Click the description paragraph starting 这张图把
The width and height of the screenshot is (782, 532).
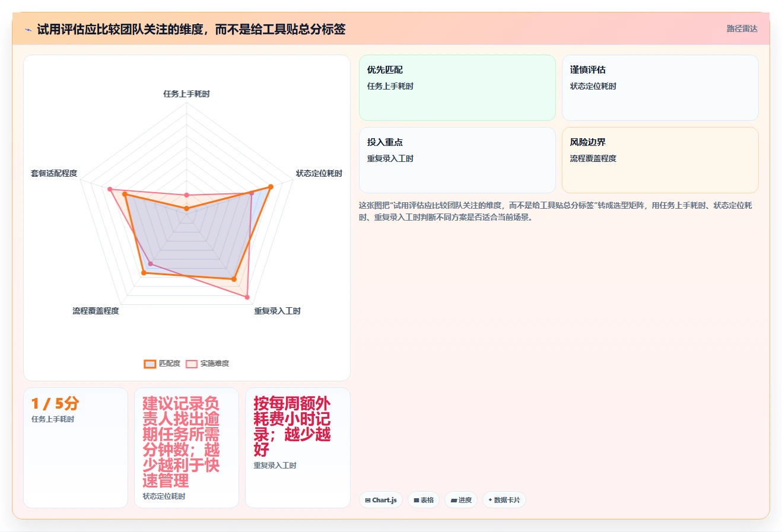(x=556, y=211)
